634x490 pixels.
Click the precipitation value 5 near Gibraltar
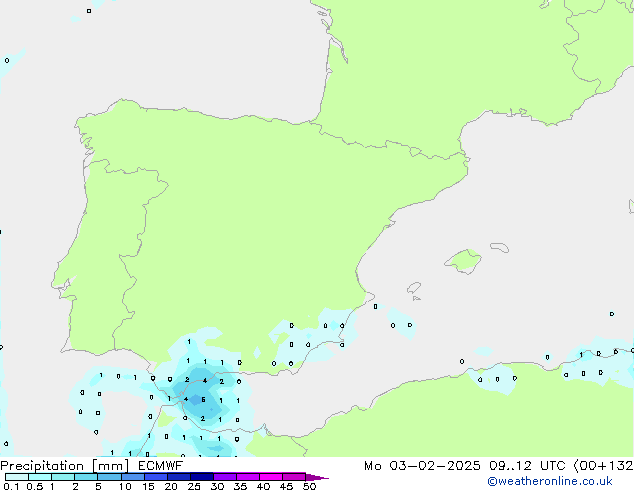tap(203, 400)
